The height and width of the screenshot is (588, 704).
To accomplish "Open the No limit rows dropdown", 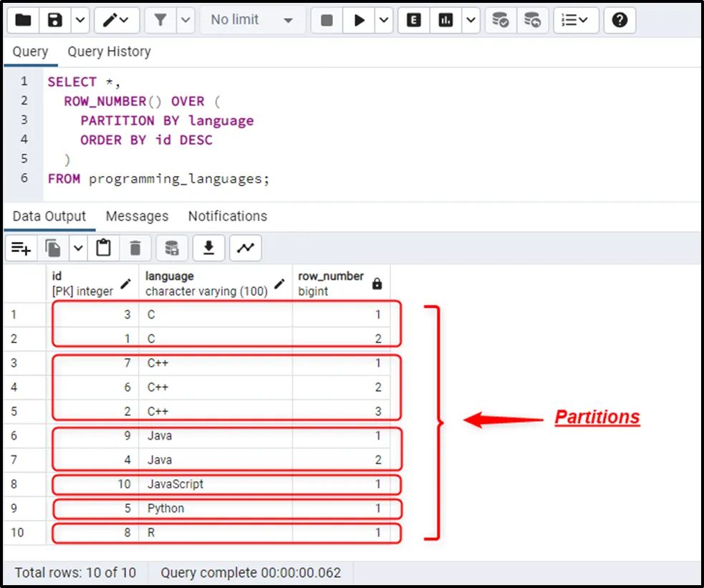I will [251, 20].
